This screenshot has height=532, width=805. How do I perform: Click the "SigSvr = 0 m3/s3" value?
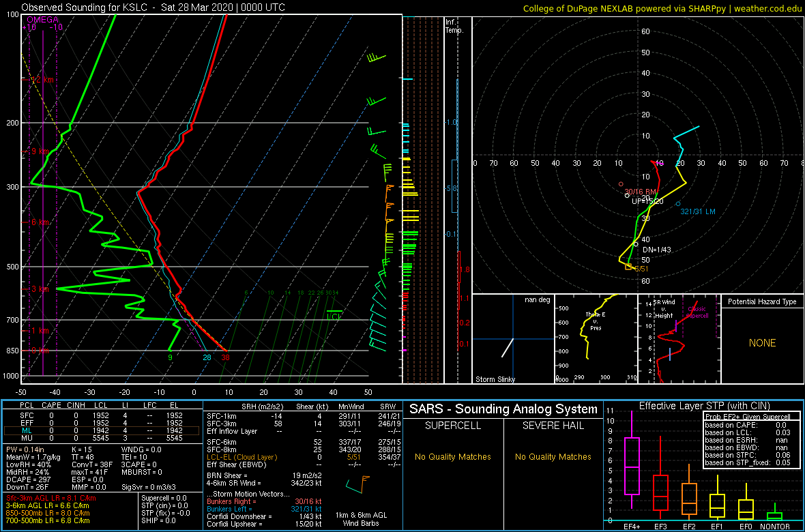(149, 486)
